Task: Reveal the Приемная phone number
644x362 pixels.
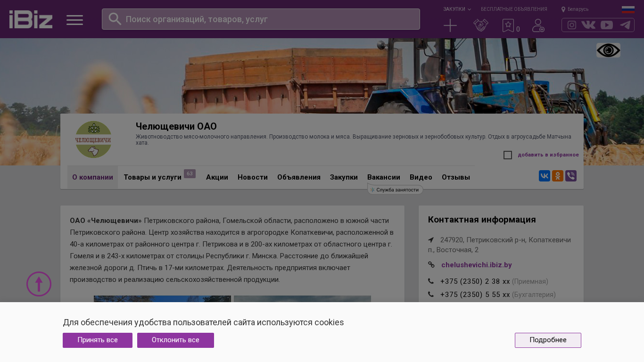Action: 475,281
